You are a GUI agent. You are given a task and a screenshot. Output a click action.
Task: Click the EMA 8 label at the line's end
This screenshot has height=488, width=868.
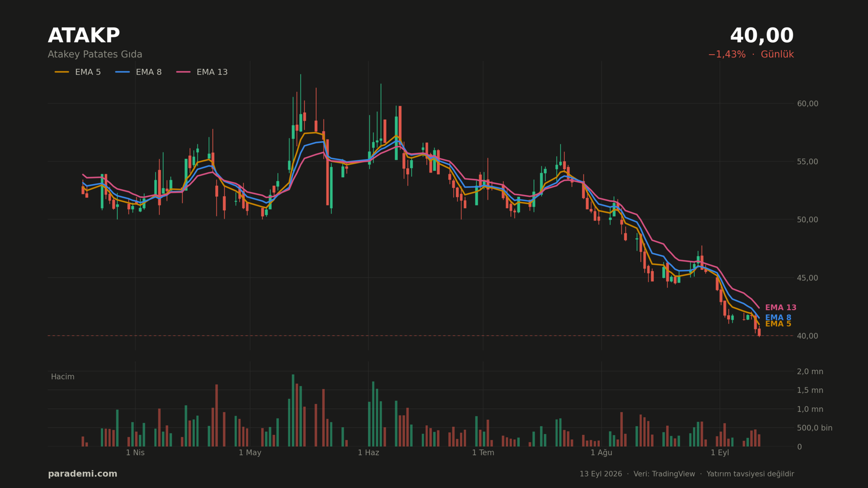coord(778,318)
